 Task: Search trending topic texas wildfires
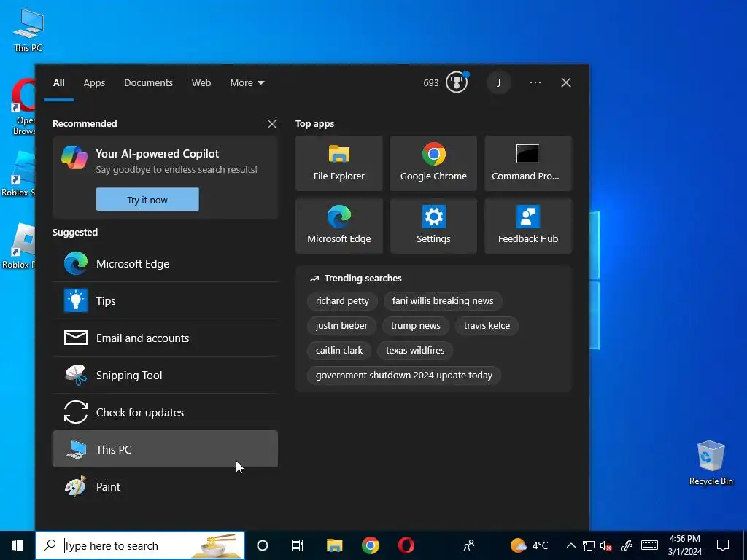click(x=415, y=351)
